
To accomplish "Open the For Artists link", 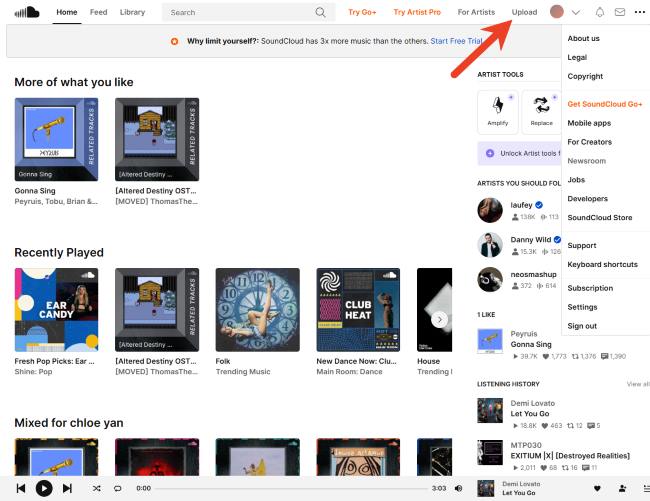I will click(476, 12).
